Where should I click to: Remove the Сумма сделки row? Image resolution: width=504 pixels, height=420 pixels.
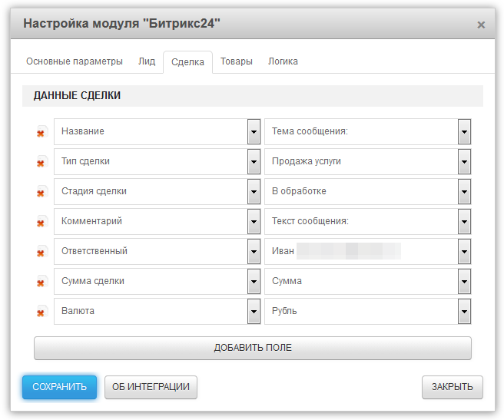[x=41, y=282]
